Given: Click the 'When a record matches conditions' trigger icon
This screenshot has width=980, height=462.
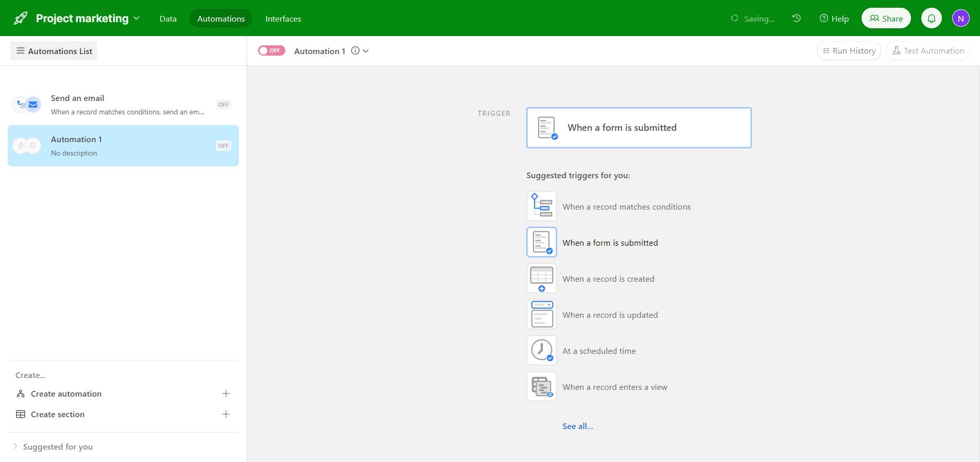Looking at the screenshot, I should (541, 206).
